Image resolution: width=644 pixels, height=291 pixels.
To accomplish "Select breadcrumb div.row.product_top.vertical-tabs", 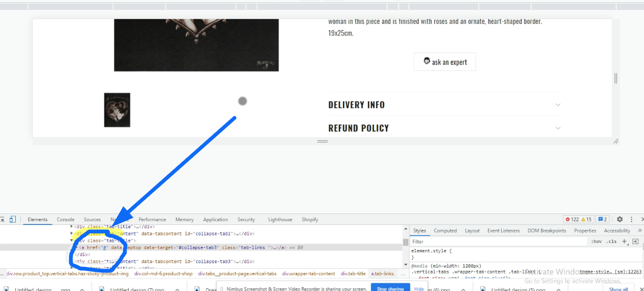I will [68, 274].
